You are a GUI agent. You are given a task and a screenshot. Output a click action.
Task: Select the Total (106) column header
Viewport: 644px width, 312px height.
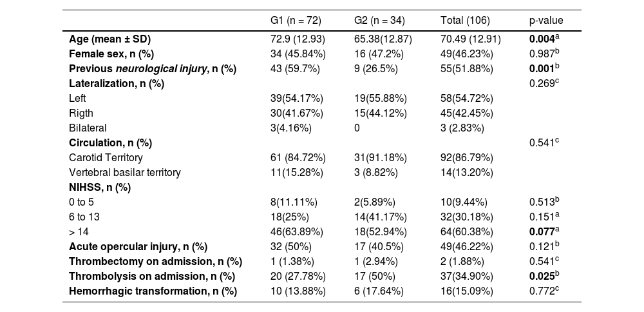[x=465, y=21]
